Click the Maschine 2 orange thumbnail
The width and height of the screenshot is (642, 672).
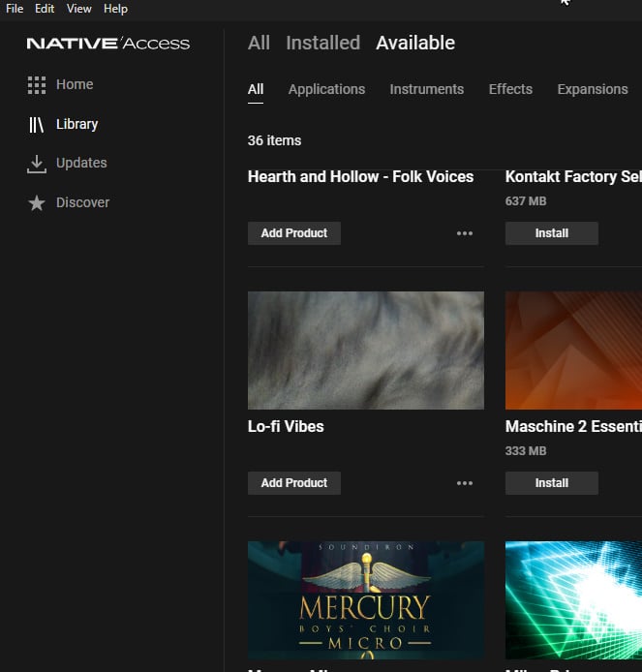573,351
